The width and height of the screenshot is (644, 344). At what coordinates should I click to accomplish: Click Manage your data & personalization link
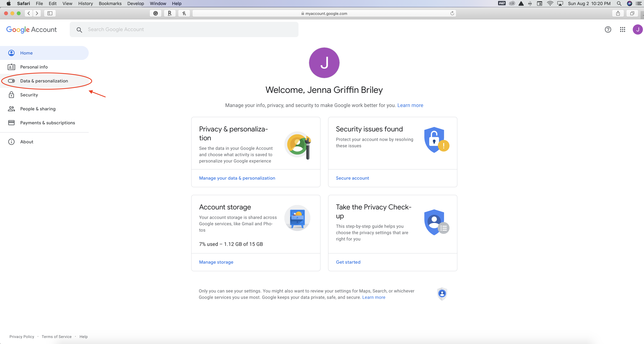(x=237, y=178)
